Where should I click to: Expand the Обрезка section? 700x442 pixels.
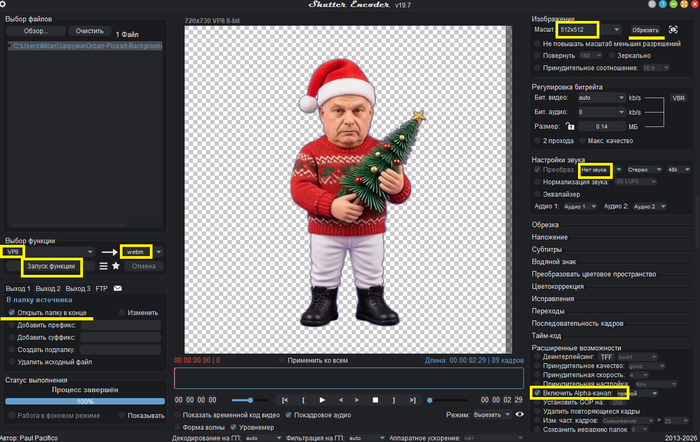[x=545, y=225]
